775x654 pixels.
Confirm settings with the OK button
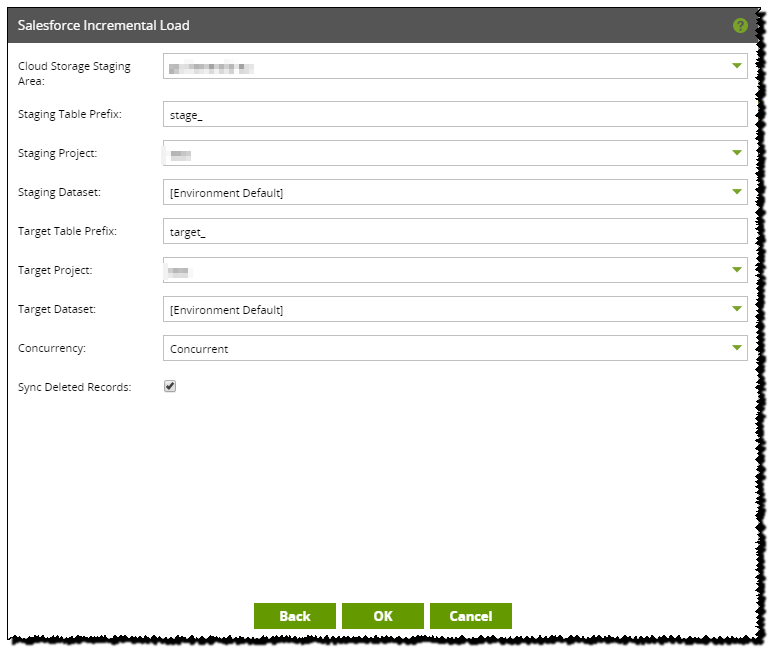click(x=383, y=616)
